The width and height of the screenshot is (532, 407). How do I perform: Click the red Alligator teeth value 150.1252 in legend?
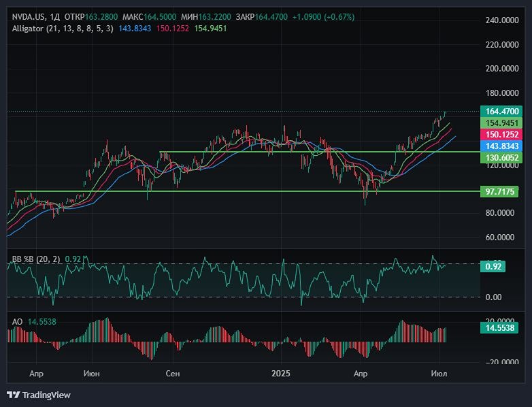[157, 29]
